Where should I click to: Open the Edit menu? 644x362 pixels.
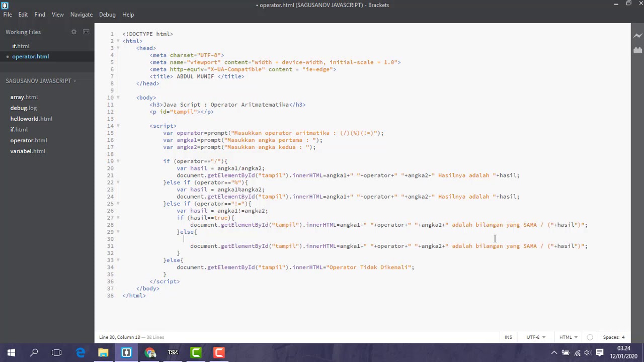(x=23, y=15)
